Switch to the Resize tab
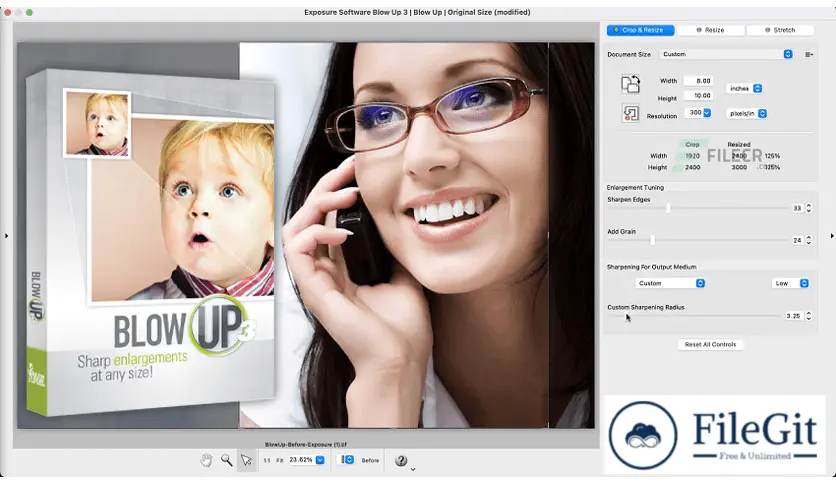Viewport: 836px width, 484px height. (711, 30)
